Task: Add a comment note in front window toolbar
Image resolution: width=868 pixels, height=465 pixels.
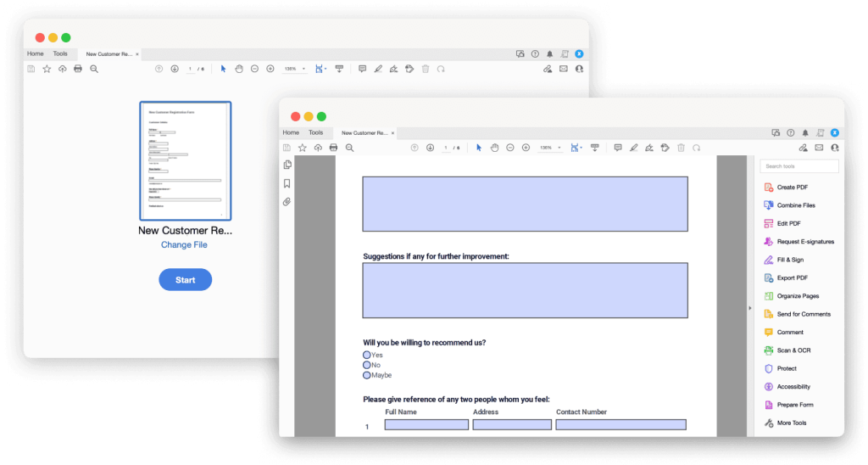Action: 618,148
